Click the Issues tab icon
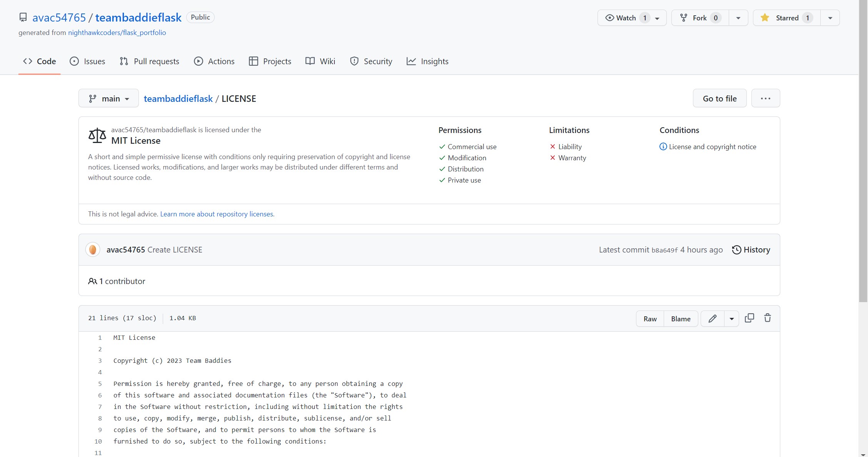This screenshot has height=457, width=868. click(x=75, y=61)
